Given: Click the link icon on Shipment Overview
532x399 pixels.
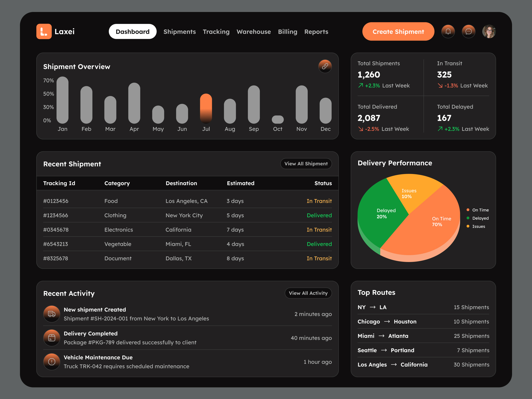Looking at the screenshot, I should [325, 66].
